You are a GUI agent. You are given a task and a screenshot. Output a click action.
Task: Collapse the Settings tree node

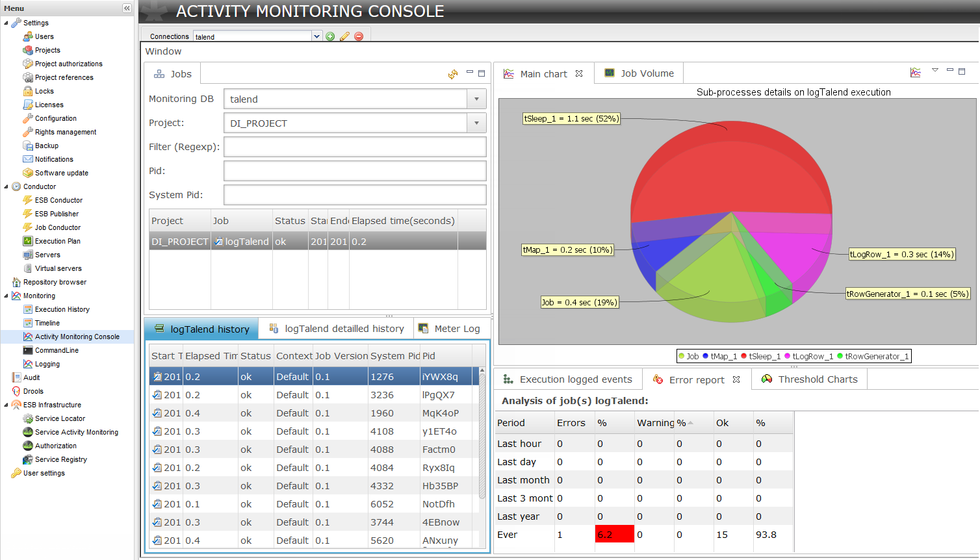coord(6,23)
